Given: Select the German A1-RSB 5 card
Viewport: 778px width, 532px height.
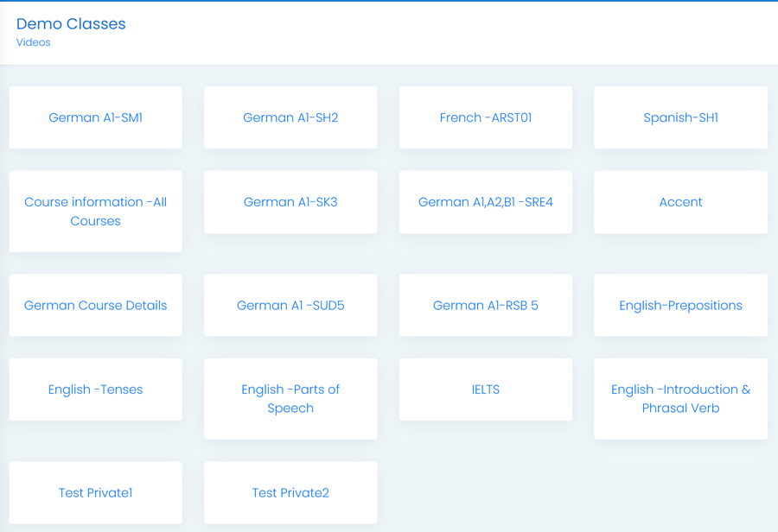Looking at the screenshot, I should tap(486, 306).
